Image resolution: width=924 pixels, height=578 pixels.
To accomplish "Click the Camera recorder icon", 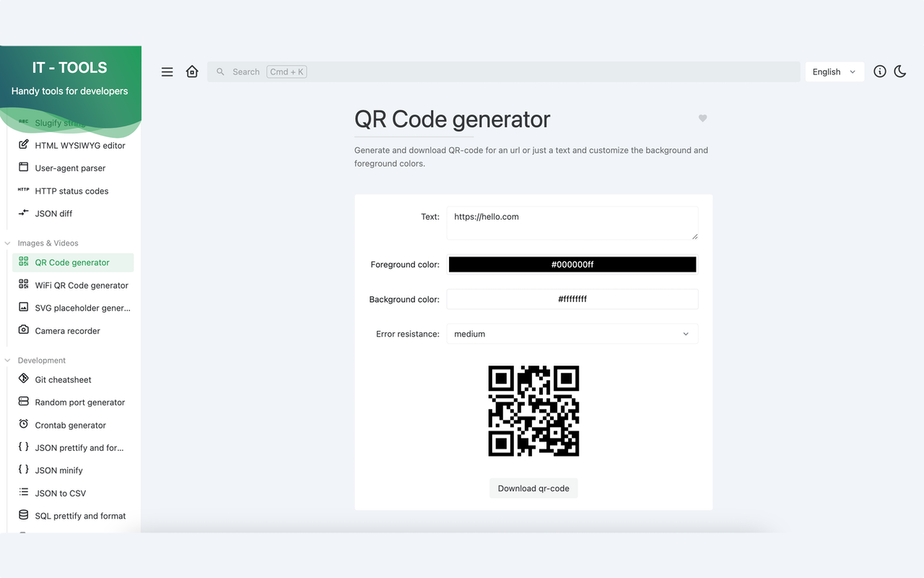I will click(x=24, y=330).
